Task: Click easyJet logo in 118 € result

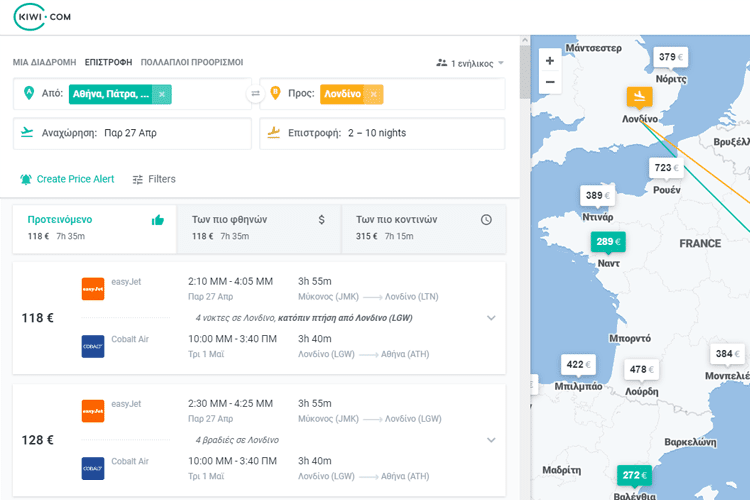Action: coord(93,289)
